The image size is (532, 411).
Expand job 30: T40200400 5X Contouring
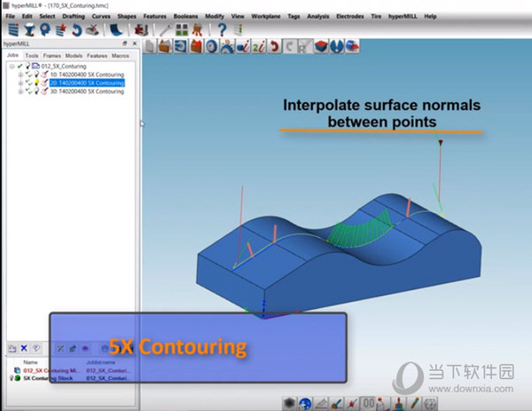click(20, 91)
